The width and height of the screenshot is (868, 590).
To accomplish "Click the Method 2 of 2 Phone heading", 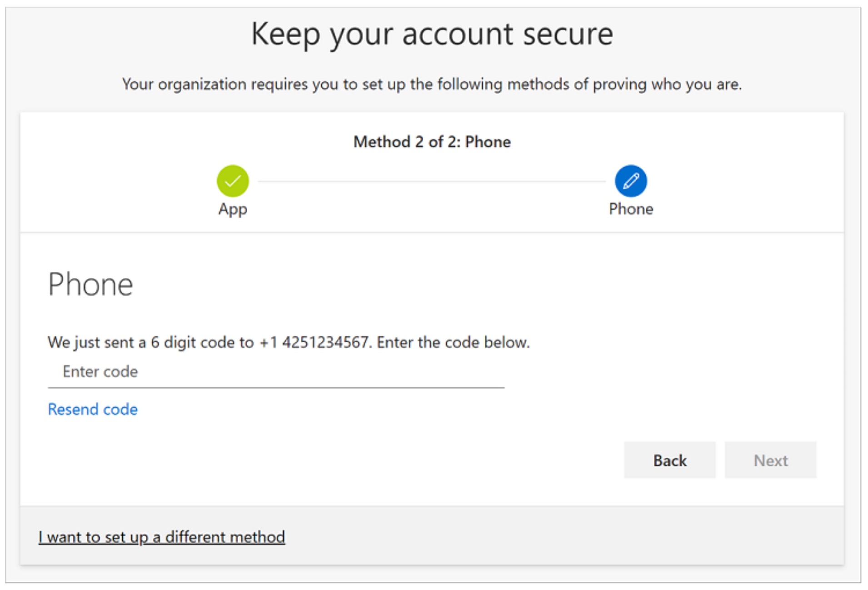I will 432,141.
